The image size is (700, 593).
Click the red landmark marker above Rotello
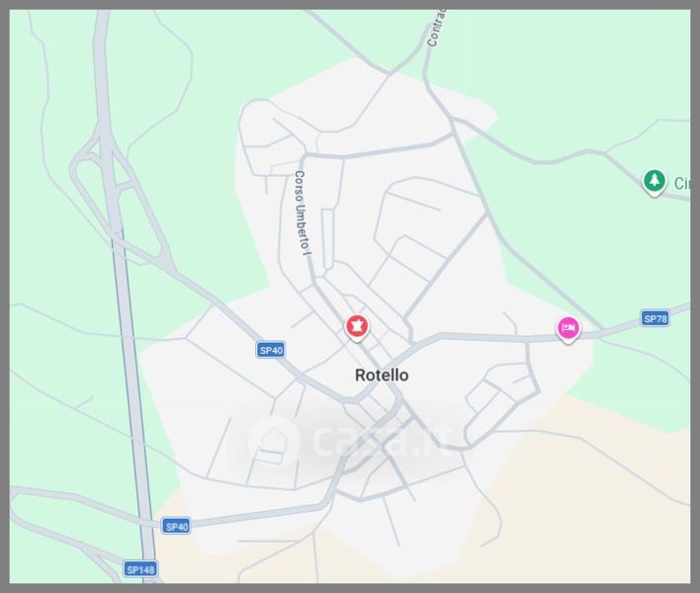(x=357, y=326)
